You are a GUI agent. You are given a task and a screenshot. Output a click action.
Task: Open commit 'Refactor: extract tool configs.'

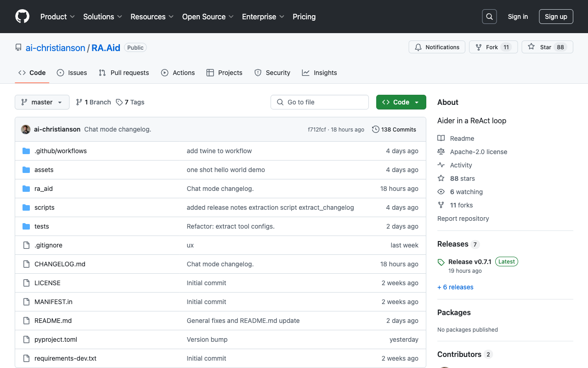coord(231,226)
